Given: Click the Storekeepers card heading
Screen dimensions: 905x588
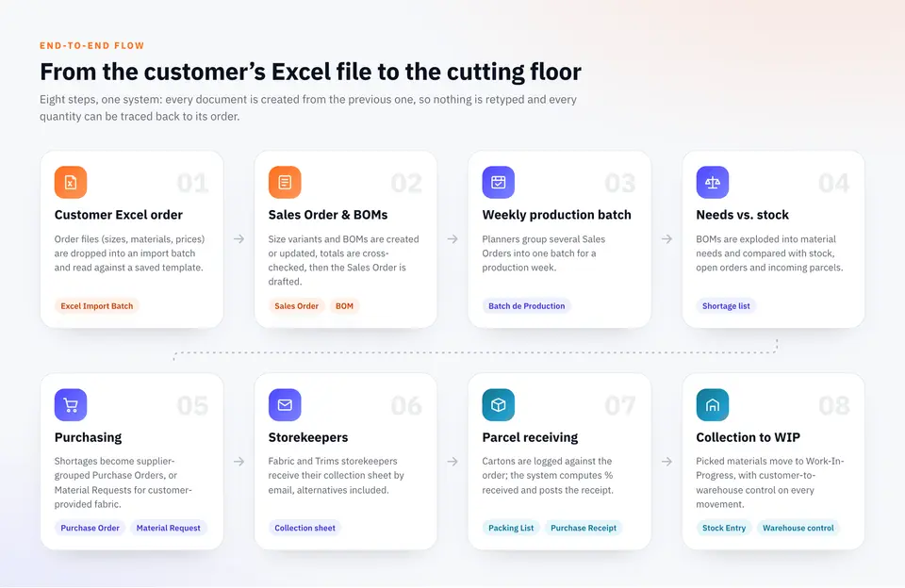Looking at the screenshot, I should pos(308,437).
